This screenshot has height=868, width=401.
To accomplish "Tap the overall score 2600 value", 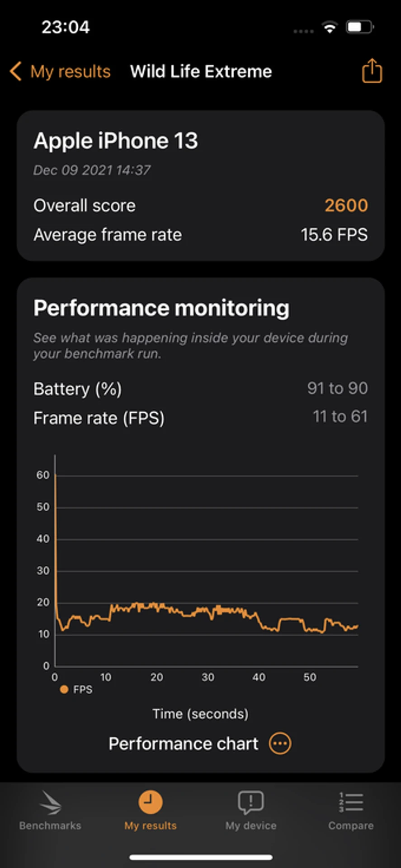I will pyautogui.click(x=346, y=205).
